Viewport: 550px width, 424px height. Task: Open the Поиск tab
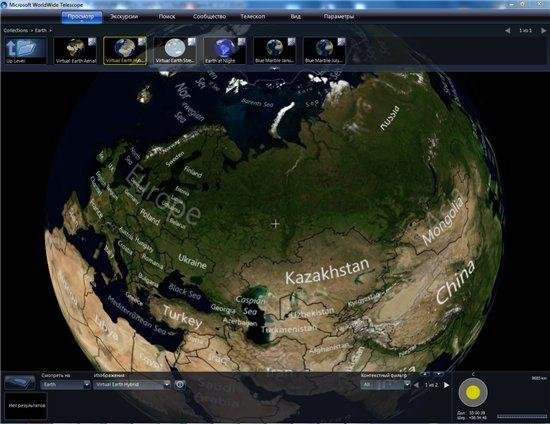point(167,16)
